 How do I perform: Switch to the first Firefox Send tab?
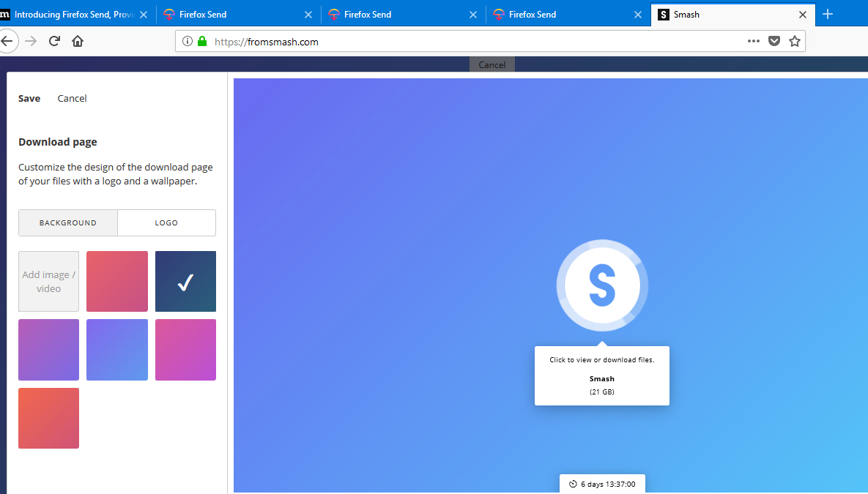[x=239, y=15]
